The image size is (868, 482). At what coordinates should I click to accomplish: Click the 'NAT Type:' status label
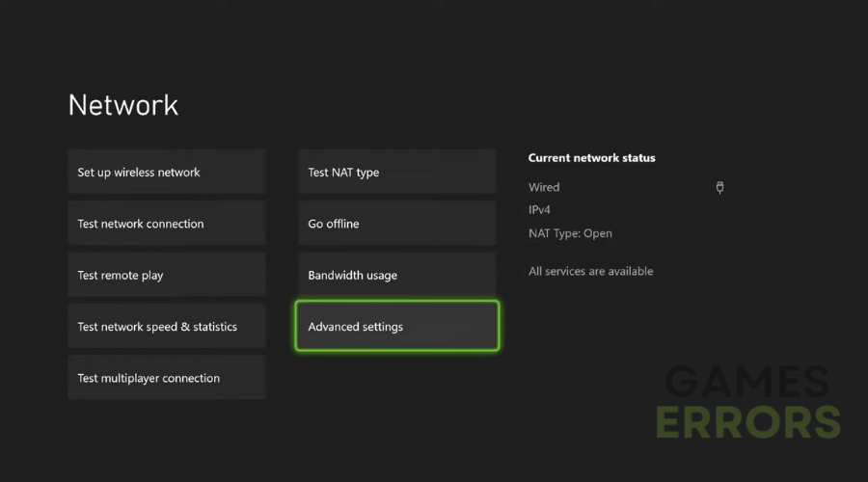click(555, 233)
